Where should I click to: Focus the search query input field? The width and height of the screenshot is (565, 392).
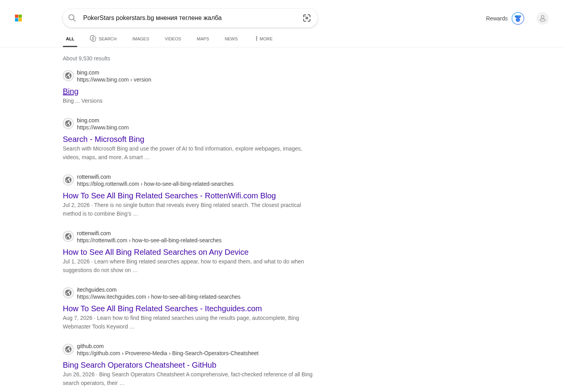coord(190,18)
